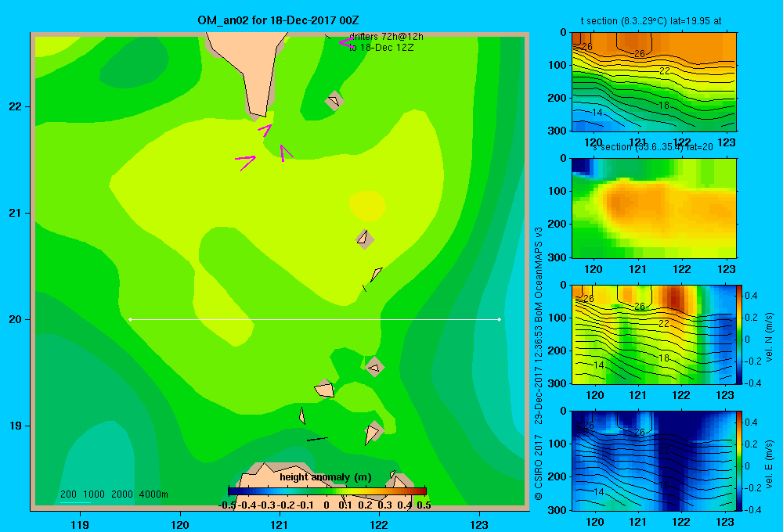The image size is (783, 532).
Task: Click the western endpoint of the white section line
Action: click(x=130, y=319)
